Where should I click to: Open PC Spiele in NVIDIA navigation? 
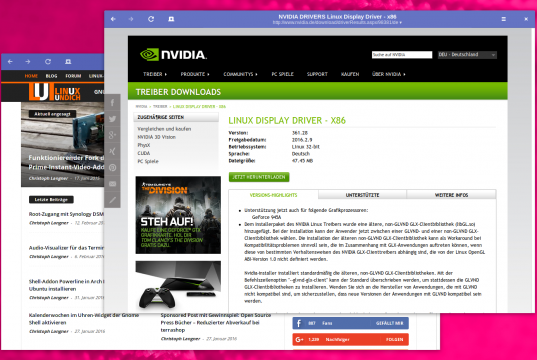click(283, 74)
